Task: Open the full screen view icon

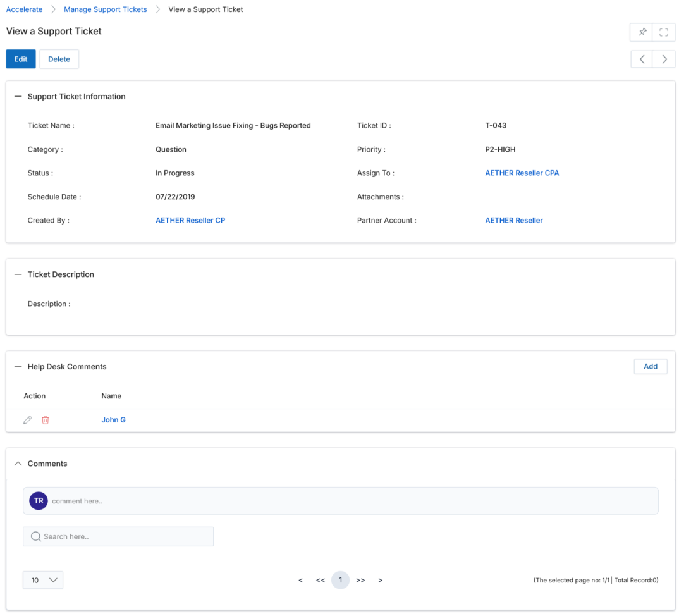Action: (x=663, y=32)
